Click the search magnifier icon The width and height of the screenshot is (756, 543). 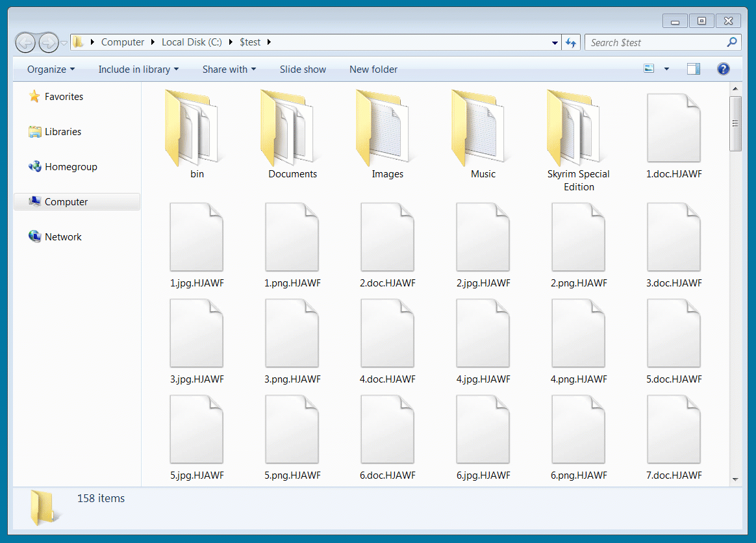click(732, 42)
